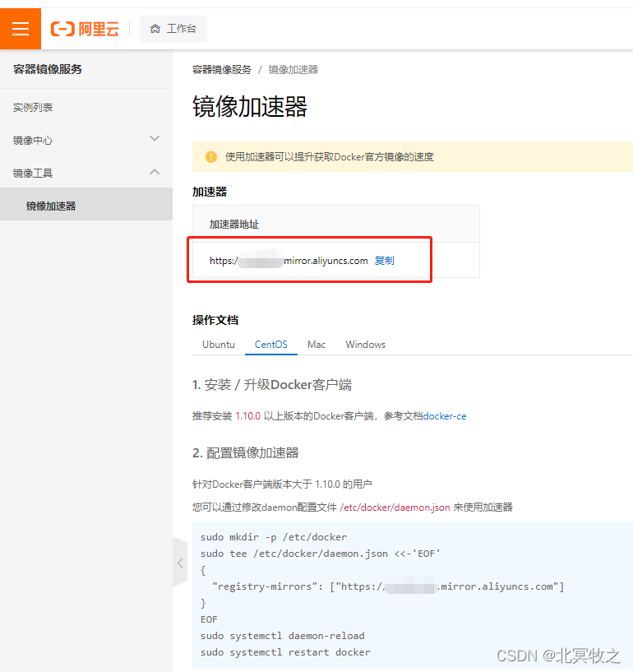The image size is (633, 672).
Task: Collapse the sidebar with arrow handle
Action: (x=180, y=563)
